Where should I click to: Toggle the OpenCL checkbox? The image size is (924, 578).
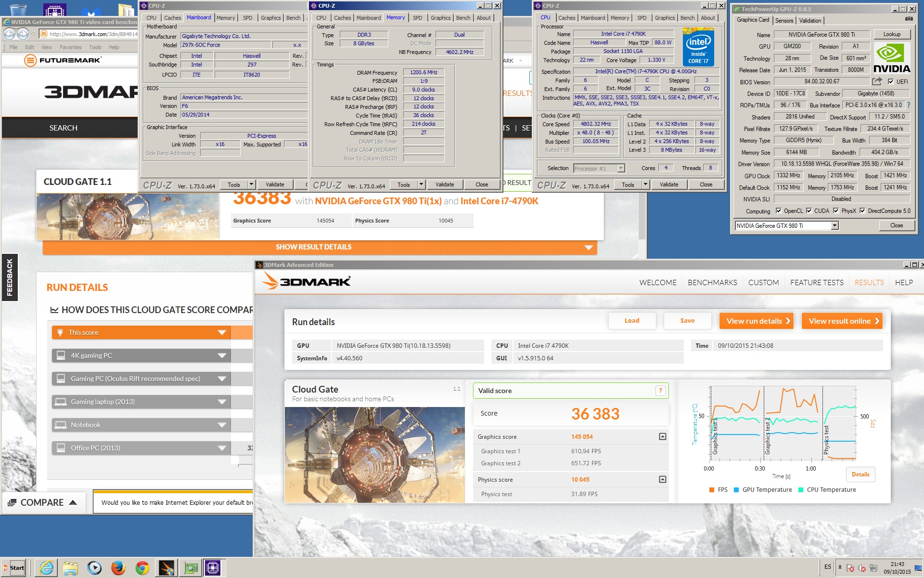[x=778, y=210]
